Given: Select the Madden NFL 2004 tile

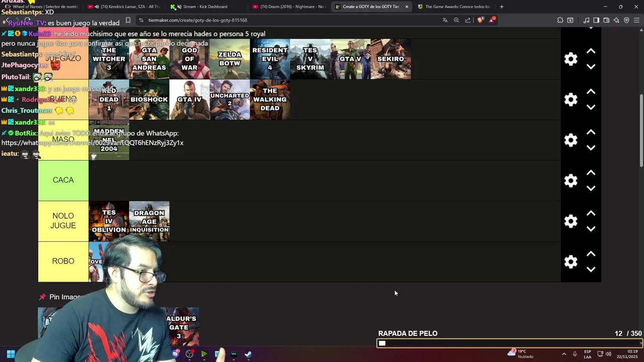Looking at the screenshot, I should [x=109, y=140].
